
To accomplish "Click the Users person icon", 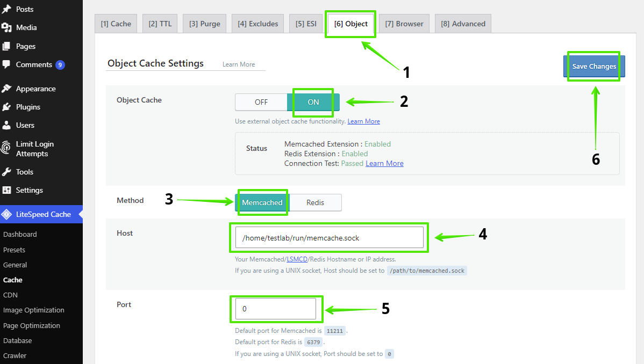I will click(x=6, y=125).
